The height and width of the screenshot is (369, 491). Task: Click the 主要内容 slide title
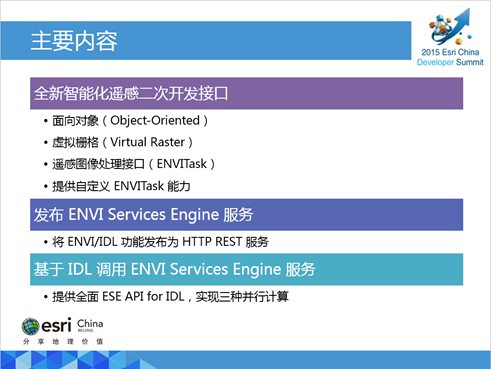coord(74,41)
